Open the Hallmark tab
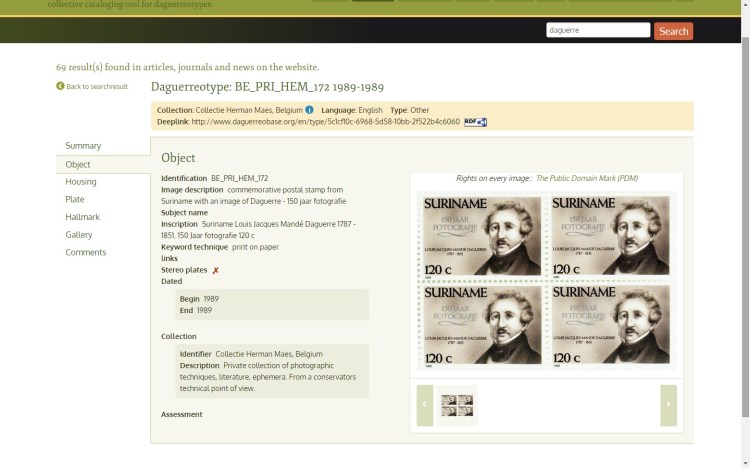 click(x=82, y=217)
